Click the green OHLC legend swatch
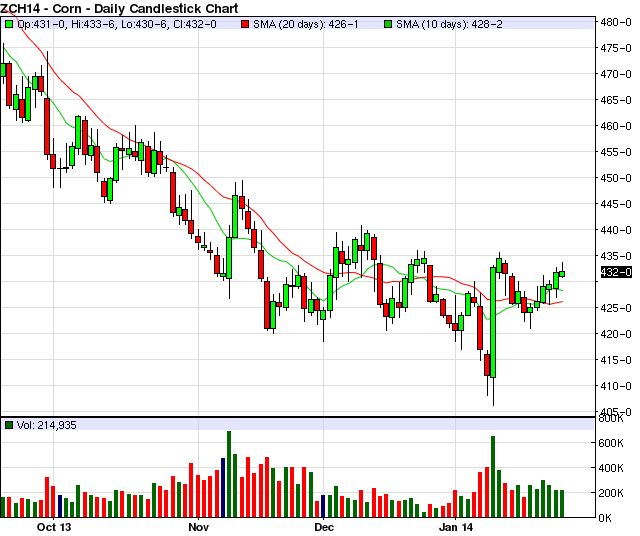 (9, 24)
